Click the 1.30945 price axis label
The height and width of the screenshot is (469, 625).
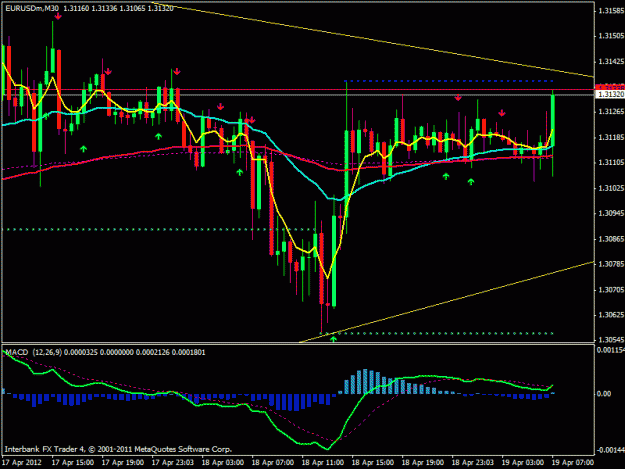pos(611,214)
